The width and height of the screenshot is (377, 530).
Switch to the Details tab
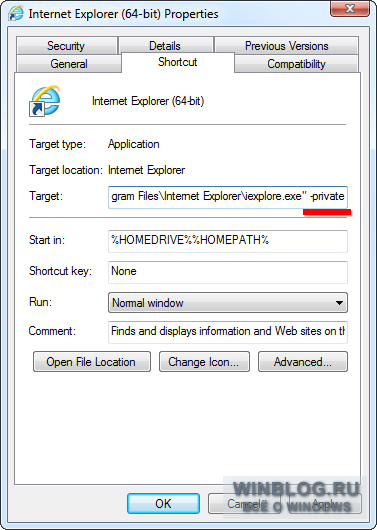click(165, 46)
